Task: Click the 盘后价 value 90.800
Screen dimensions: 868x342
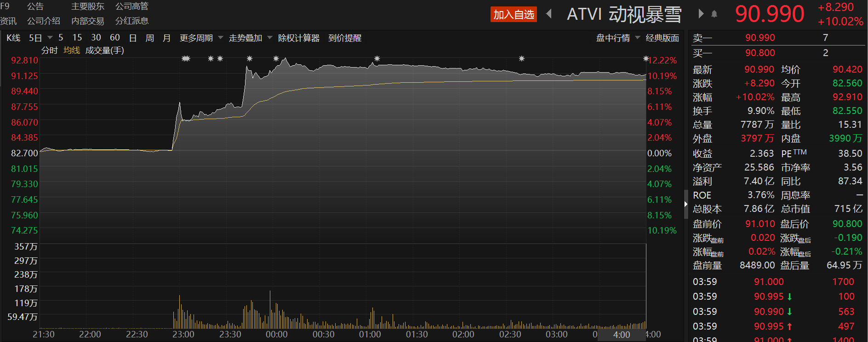Action: point(847,224)
